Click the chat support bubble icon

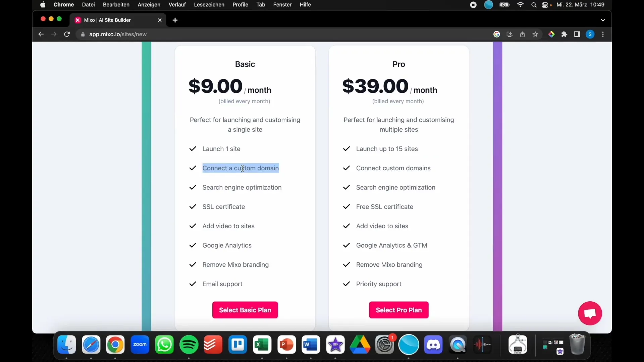[590, 314]
